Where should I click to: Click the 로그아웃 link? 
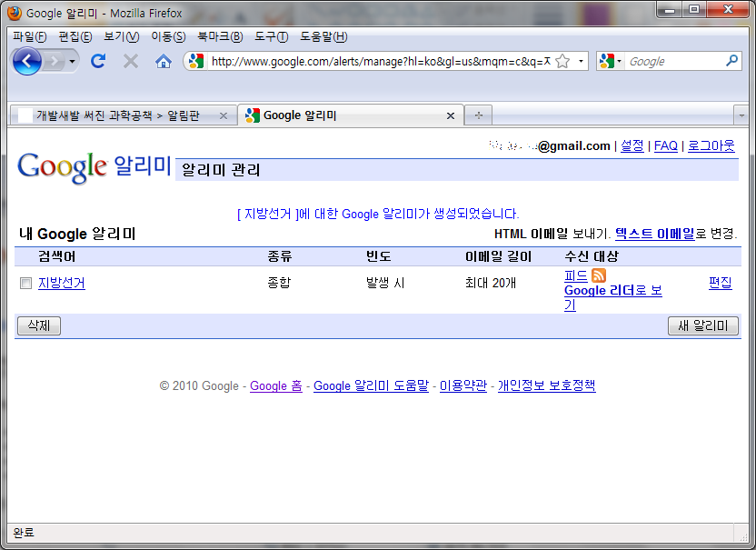click(711, 145)
